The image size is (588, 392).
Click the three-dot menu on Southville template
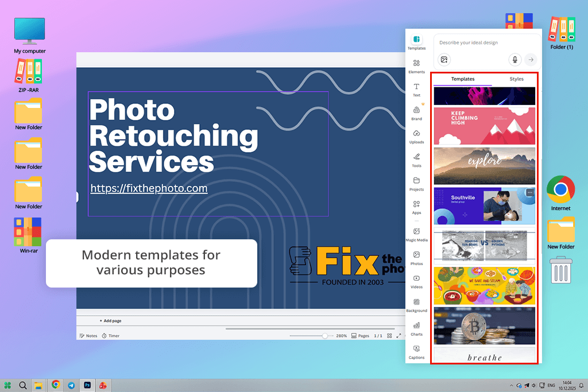click(529, 193)
